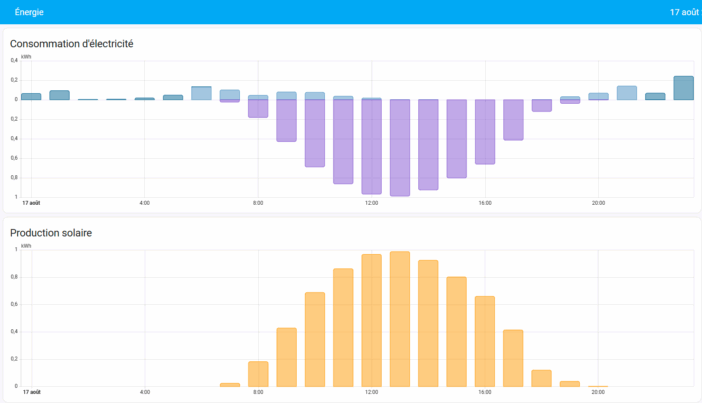The image size is (702, 403).
Task: Click the tallest blue consumption bar at 23:00
Action: 684,88
